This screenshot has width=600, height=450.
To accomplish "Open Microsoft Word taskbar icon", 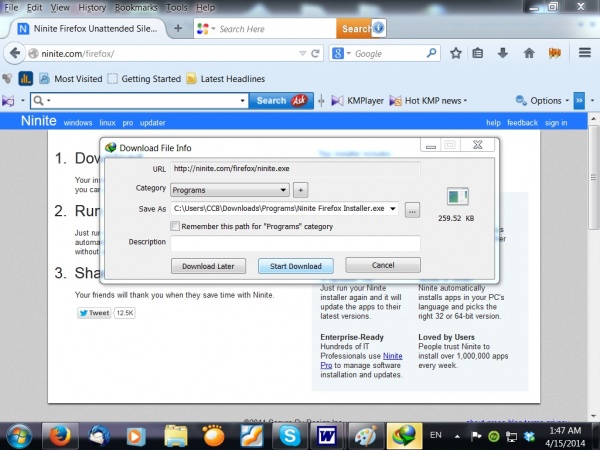I will (x=327, y=436).
